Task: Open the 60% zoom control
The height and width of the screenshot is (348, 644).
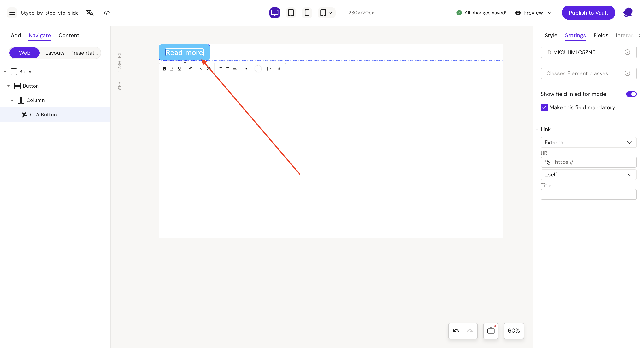Action: coord(514,331)
